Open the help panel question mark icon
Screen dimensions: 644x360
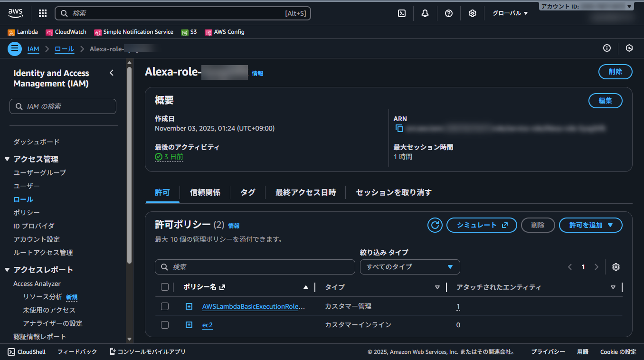448,13
